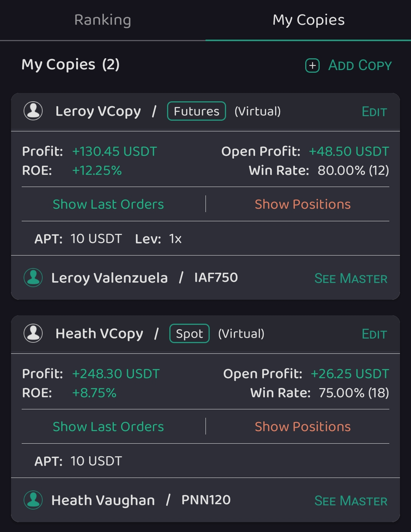Expand last orders for Heath VCopy
411x532 pixels.
(x=108, y=427)
